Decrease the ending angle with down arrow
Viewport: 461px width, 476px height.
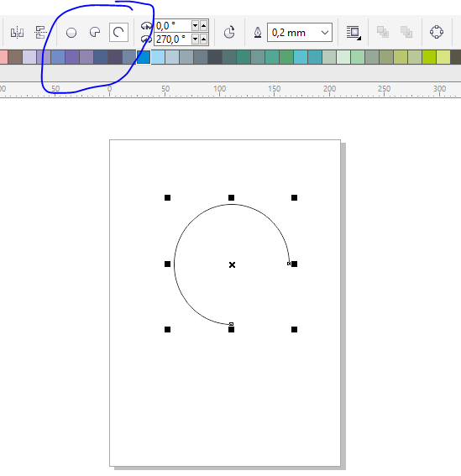click(x=196, y=39)
